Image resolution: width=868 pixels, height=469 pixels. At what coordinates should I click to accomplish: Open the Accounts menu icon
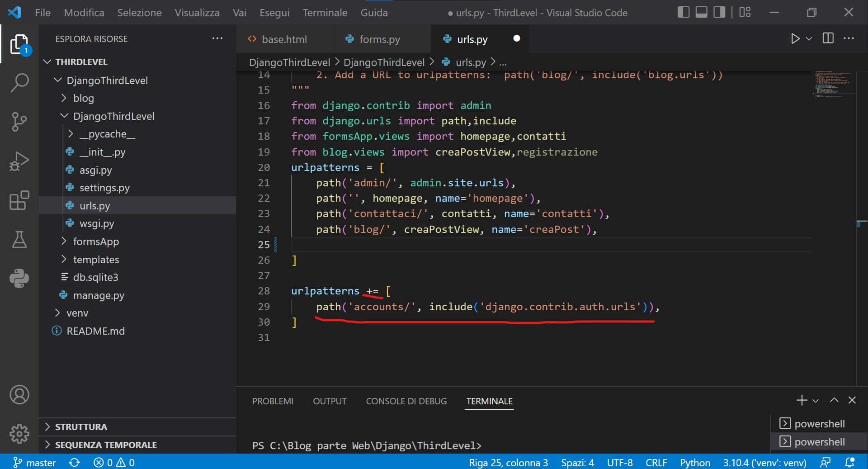pyautogui.click(x=19, y=395)
